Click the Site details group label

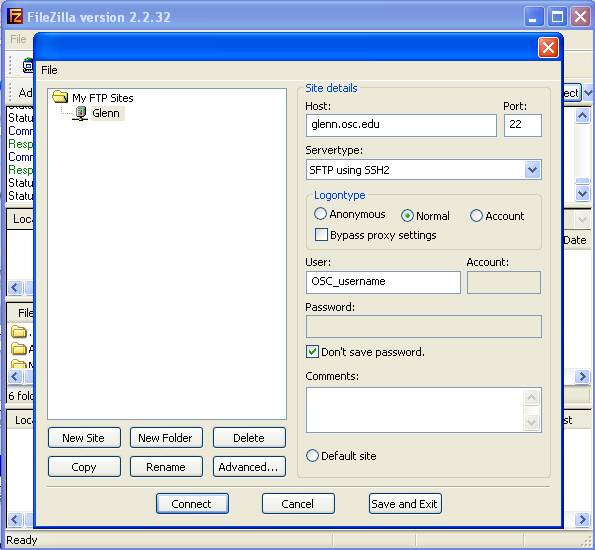(331, 88)
